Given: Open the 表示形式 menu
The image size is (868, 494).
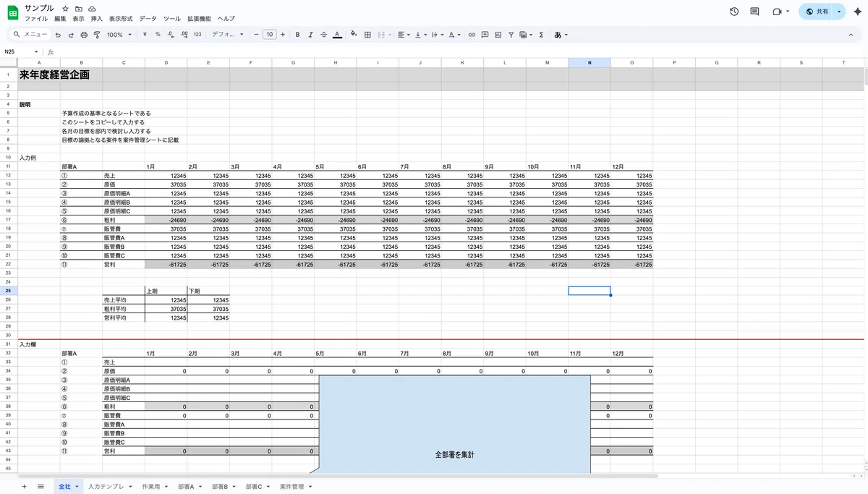Looking at the screenshot, I should [x=122, y=18].
